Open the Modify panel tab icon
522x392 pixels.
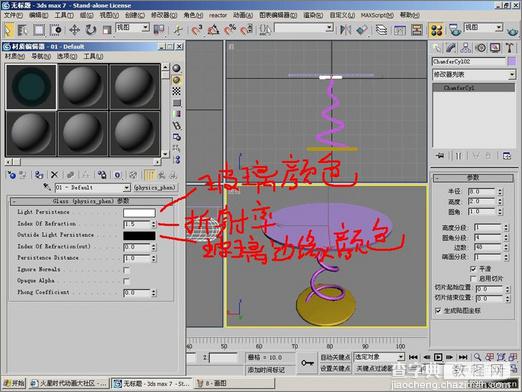[451, 48]
